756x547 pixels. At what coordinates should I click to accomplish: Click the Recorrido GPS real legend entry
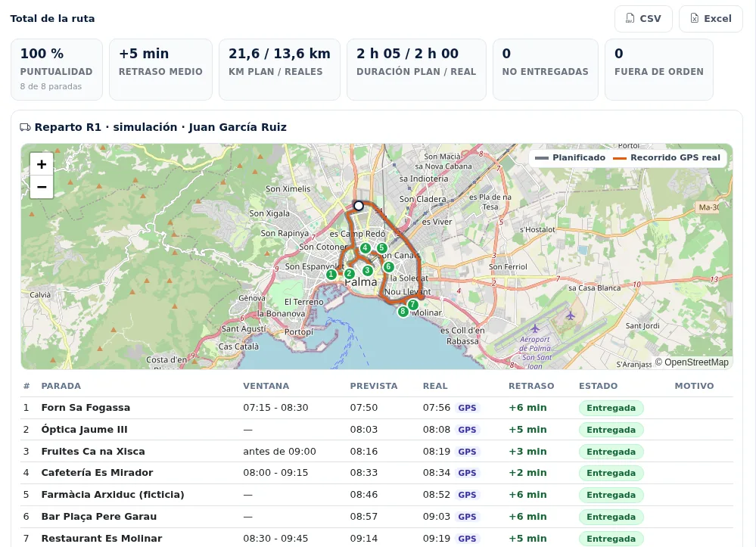pos(667,157)
